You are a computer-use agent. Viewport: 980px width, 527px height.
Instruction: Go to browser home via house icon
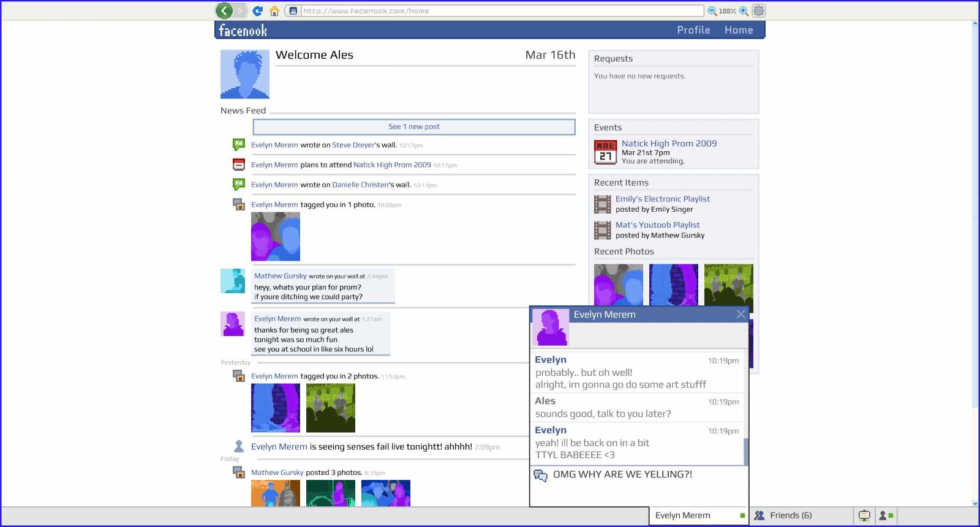coord(274,11)
